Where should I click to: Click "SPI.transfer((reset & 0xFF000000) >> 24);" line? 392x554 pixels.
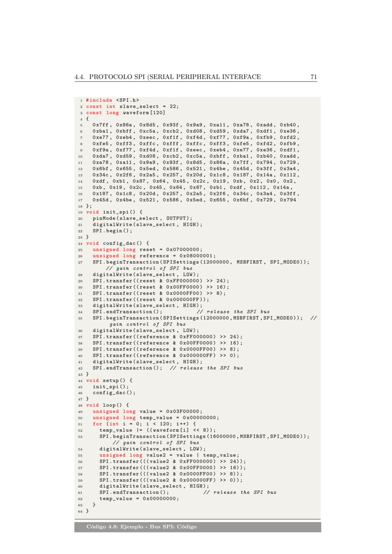tap(161, 281)
